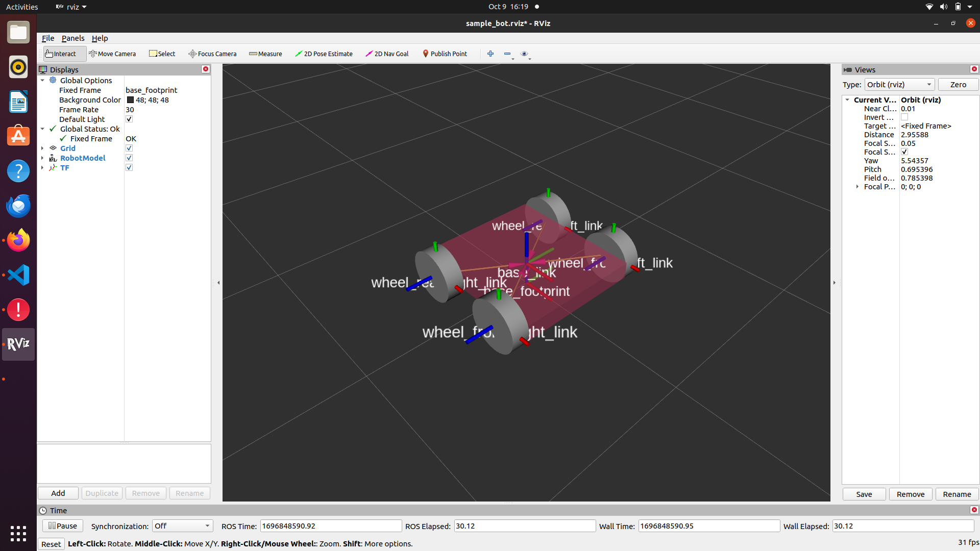Toggle the RobotModel display visibility

click(x=129, y=158)
